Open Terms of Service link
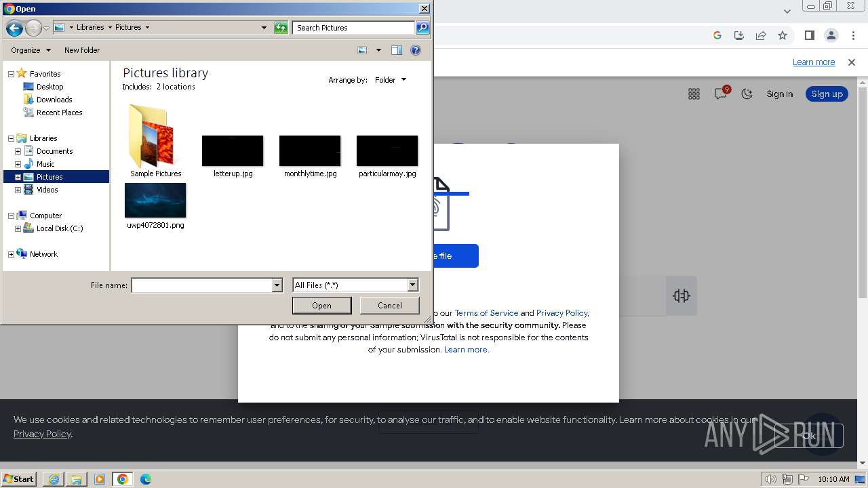This screenshot has height=488, width=868. click(486, 313)
